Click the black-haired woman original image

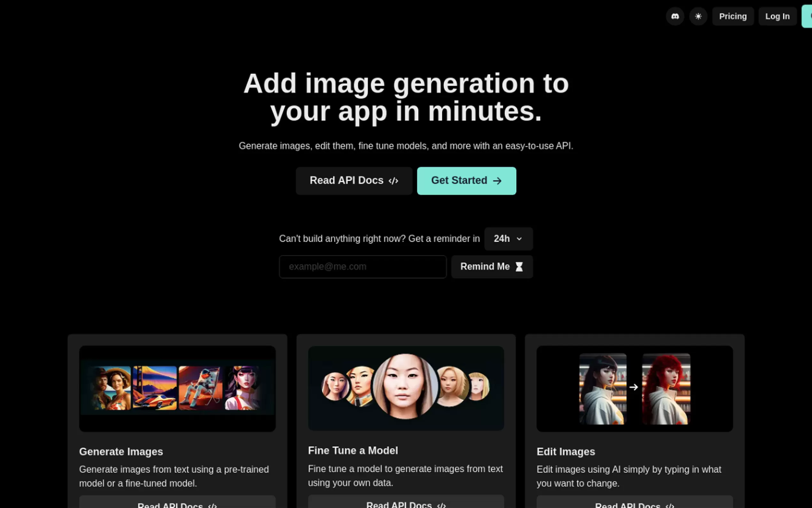602,388
